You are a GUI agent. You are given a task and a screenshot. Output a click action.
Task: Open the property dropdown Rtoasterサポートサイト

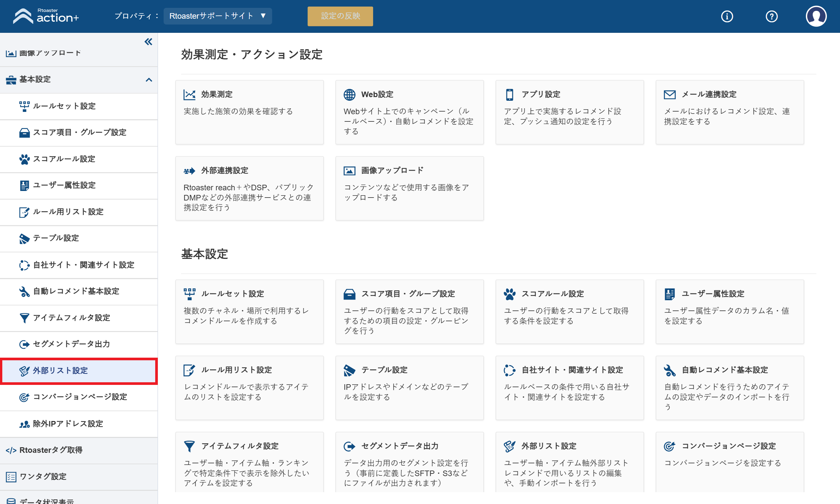point(218,16)
